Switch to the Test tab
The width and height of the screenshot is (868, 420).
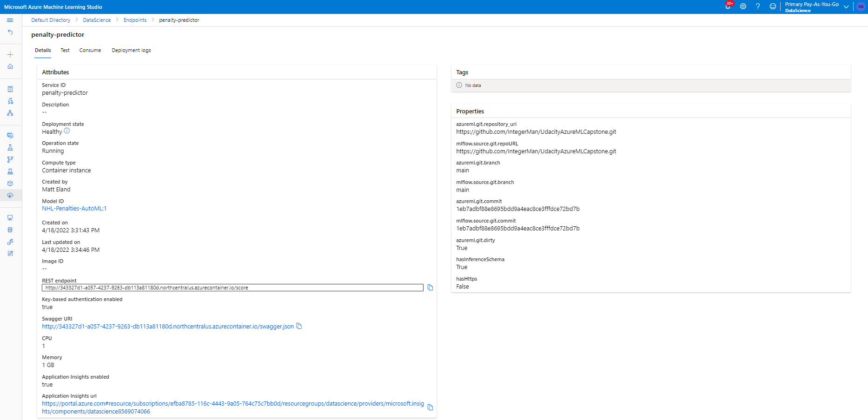[65, 50]
